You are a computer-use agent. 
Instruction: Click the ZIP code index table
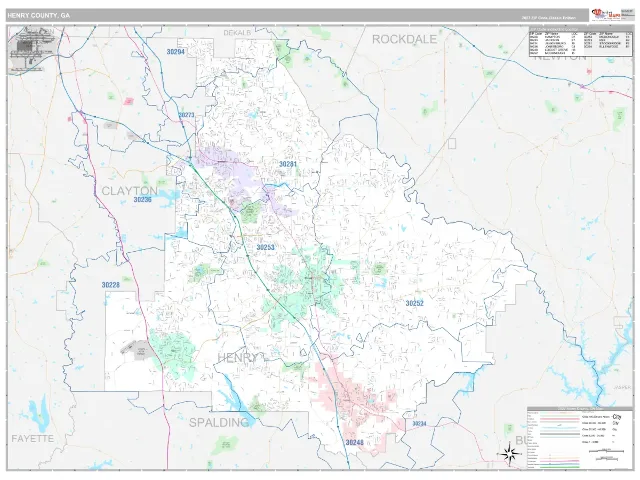coord(581,42)
